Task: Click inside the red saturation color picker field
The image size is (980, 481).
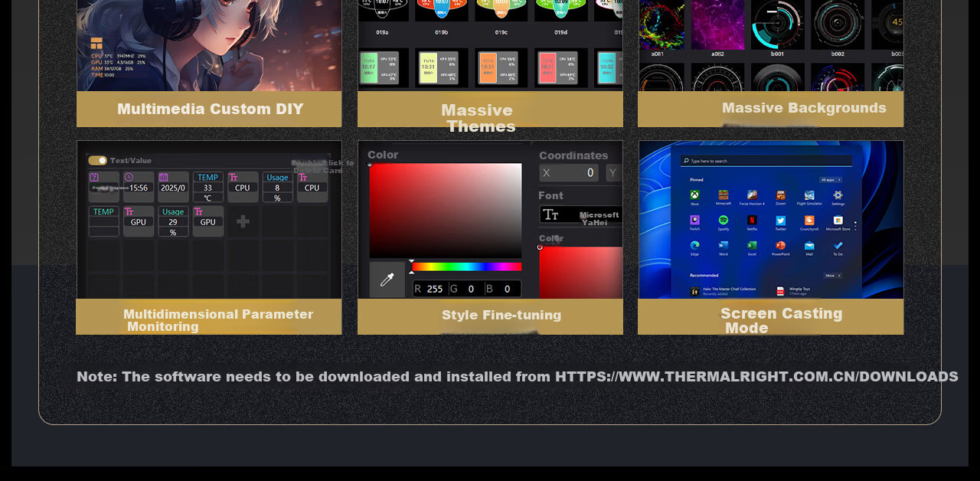Action: (446, 210)
